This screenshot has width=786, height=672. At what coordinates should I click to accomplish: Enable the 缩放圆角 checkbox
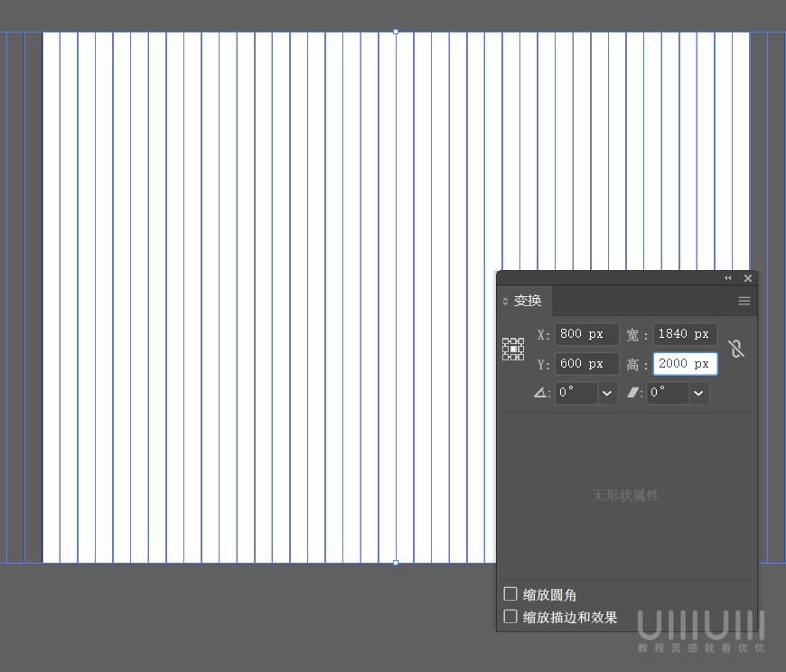point(510,594)
